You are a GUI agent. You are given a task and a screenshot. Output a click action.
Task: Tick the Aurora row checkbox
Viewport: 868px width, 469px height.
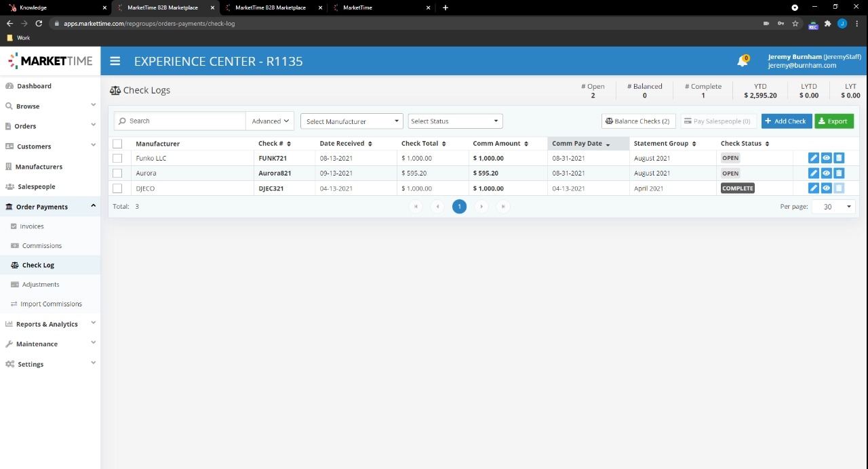pos(117,173)
